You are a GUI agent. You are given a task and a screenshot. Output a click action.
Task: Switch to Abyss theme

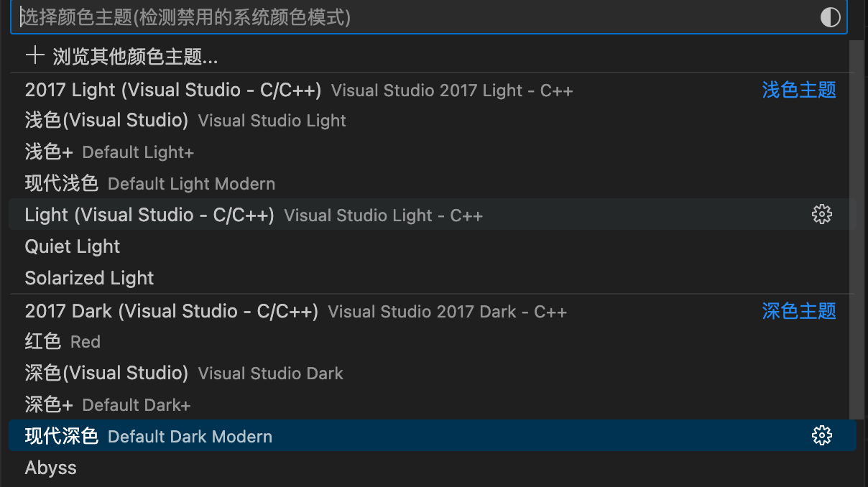click(50, 468)
